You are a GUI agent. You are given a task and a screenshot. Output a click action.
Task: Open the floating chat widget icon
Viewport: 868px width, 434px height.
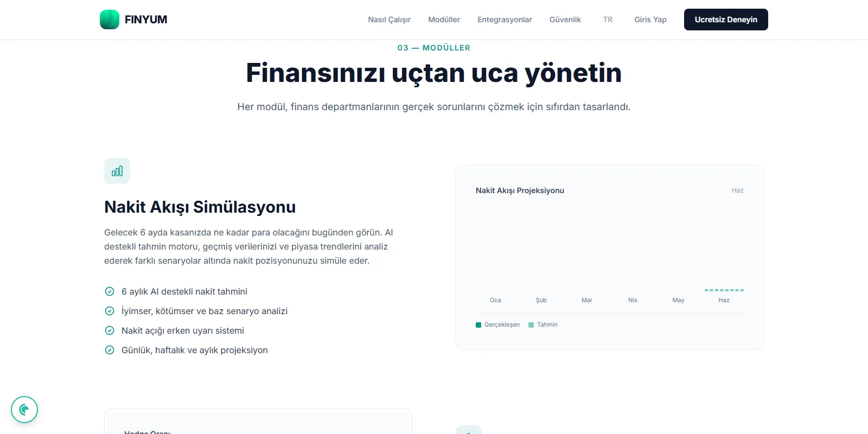[x=24, y=410]
